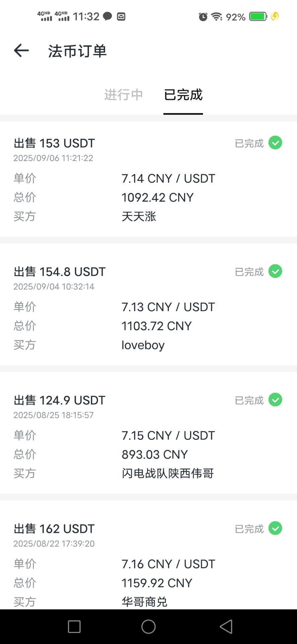The width and height of the screenshot is (297, 644).
Task: Tap green checkmark on 153 USDT order
Action: click(x=275, y=143)
